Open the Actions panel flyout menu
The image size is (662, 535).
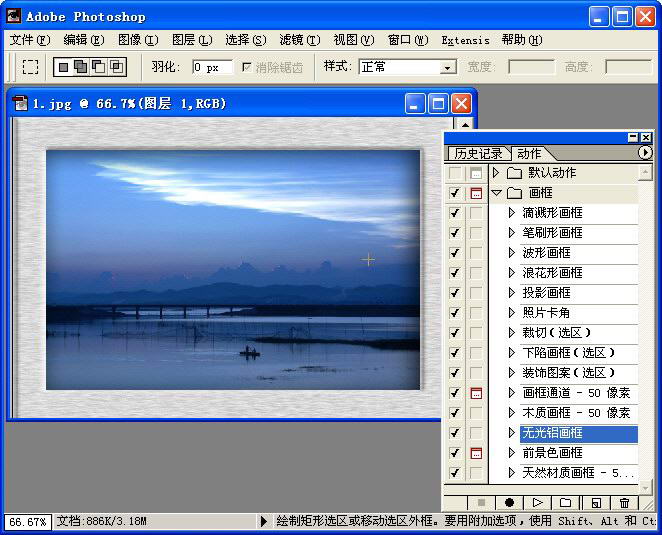pos(644,153)
